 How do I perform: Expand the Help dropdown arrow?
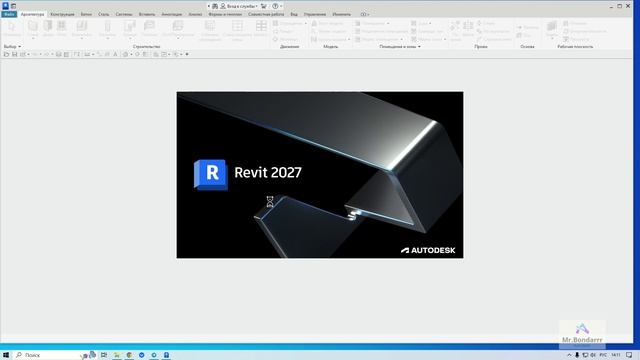[281, 6]
